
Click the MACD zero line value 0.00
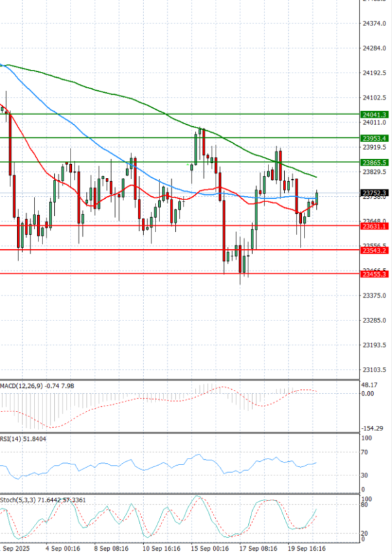tap(368, 394)
